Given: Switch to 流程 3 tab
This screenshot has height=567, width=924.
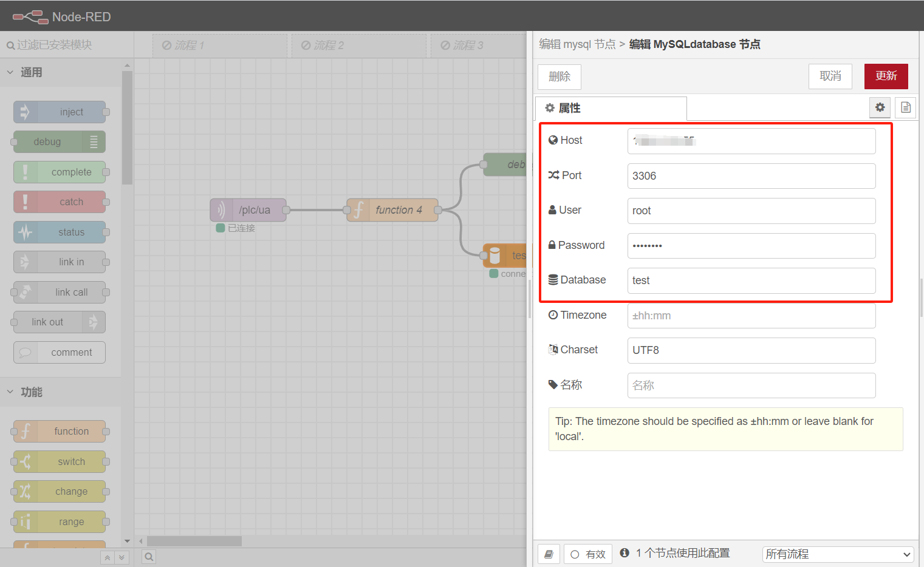Looking at the screenshot, I should point(479,46).
